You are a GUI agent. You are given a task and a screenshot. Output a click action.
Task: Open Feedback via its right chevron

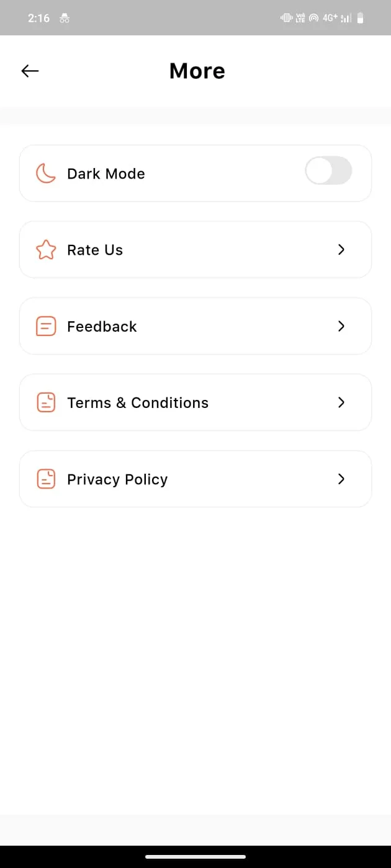(341, 326)
